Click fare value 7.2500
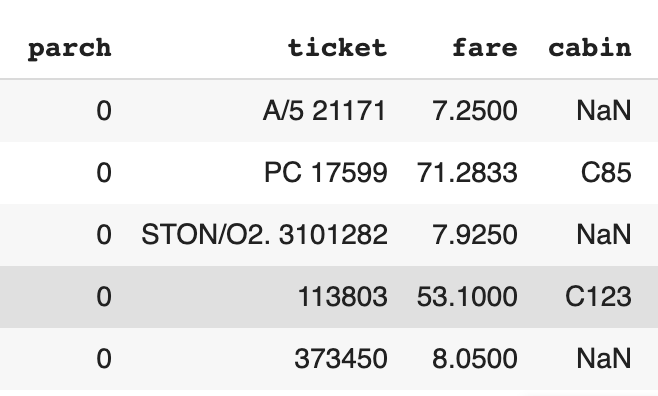Screen dimensions: 658x396 [475, 111]
